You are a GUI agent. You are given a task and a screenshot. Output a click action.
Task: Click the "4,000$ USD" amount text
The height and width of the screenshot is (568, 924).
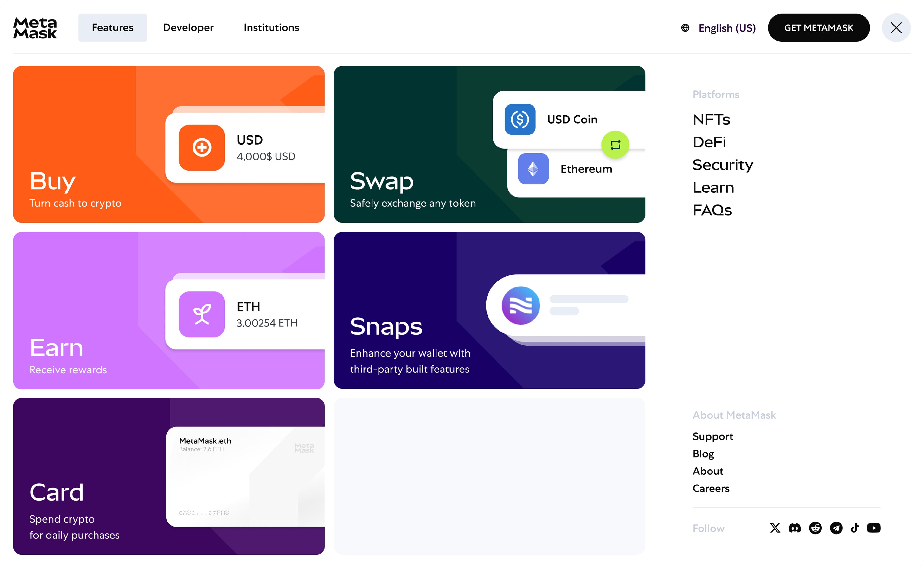click(x=266, y=156)
